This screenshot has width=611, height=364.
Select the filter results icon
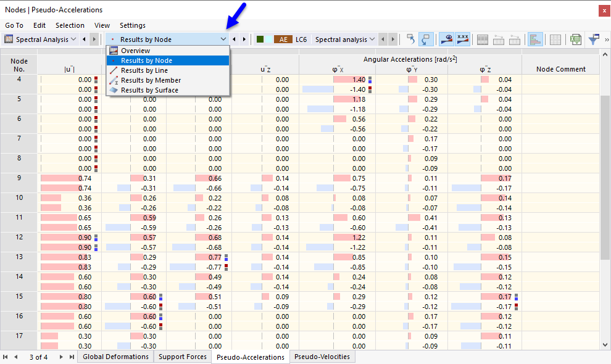point(593,39)
